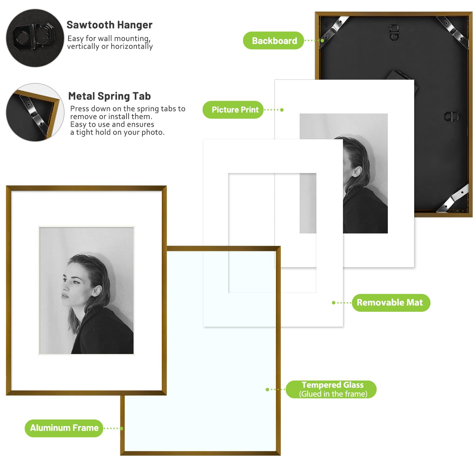This screenshot has height=476, width=476.
Task: Click the green Picture Print label
Action: 233,110
